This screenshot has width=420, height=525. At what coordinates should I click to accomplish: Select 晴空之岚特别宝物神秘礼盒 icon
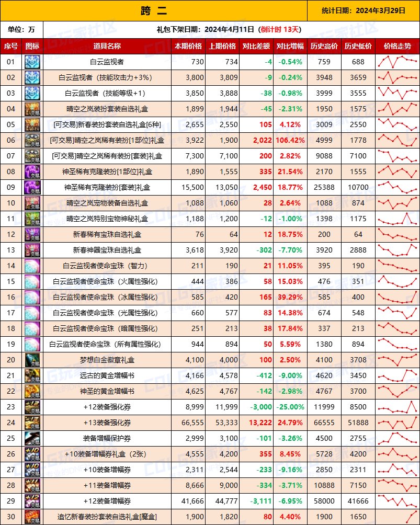pos(32,219)
